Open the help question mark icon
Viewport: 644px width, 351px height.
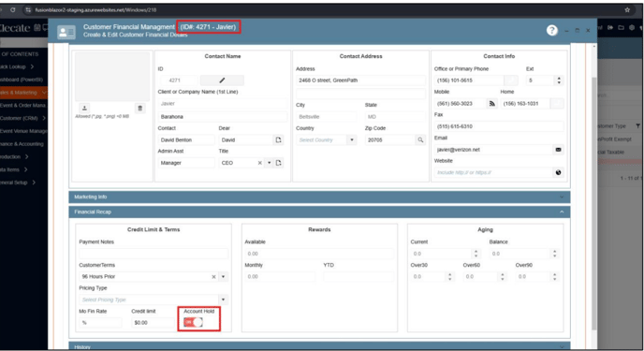pyautogui.click(x=552, y=30)
